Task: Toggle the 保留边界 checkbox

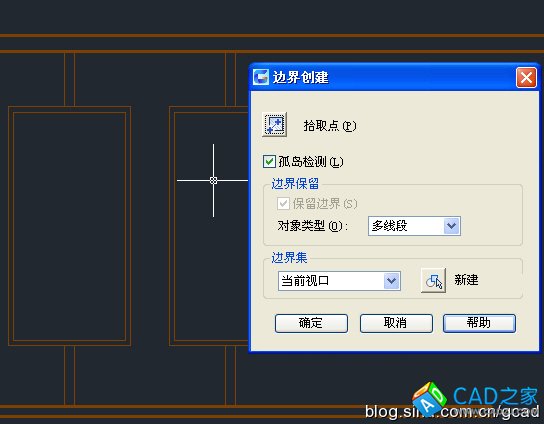Action: [283, 203]
